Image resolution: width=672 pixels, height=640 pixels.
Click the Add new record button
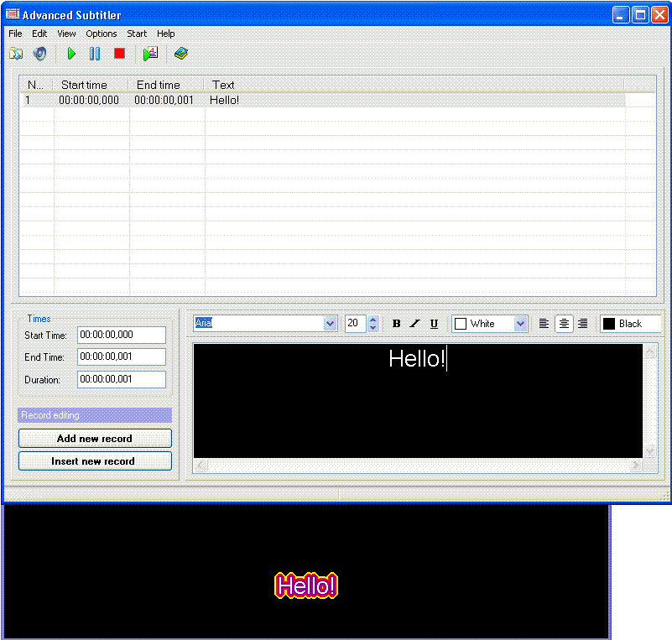95,438
